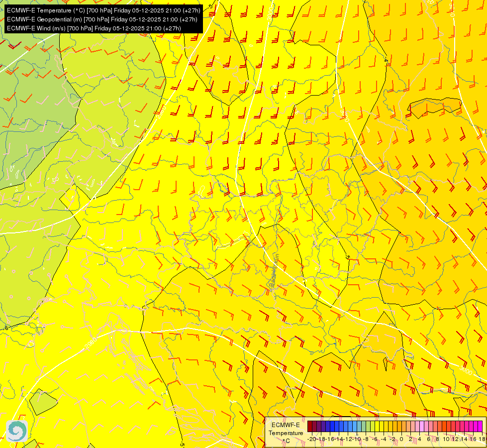This screenshot has height=448, width=487.
Task: Click the swirl logo icon at bottom-left
Action: pyautogui.click(x=17, y=431)
